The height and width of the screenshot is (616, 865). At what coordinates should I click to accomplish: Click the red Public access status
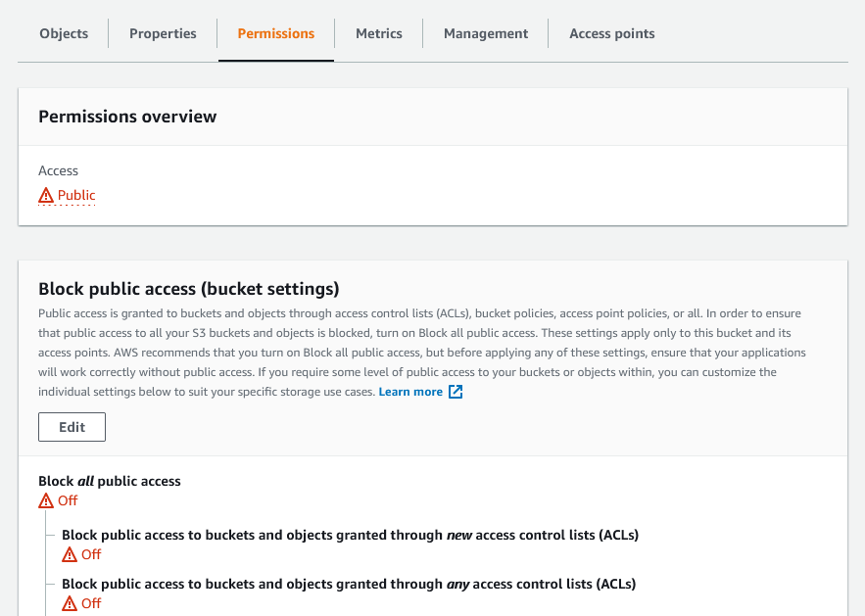(x=76, y=195)
